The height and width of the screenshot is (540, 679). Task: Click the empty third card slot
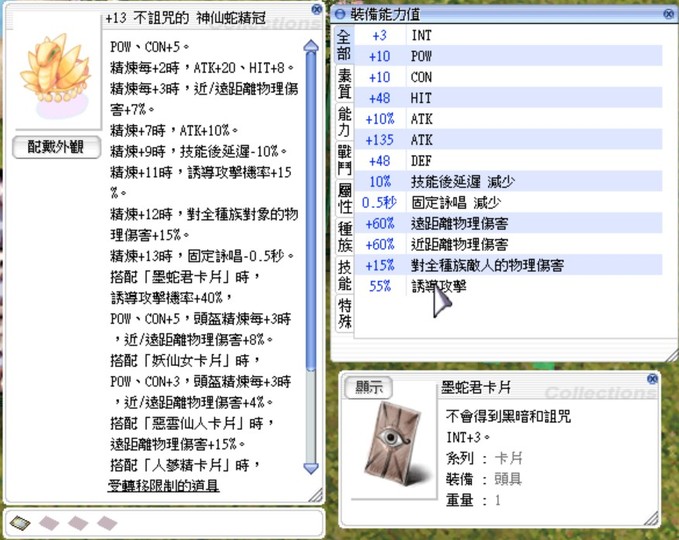coord(77,522)
